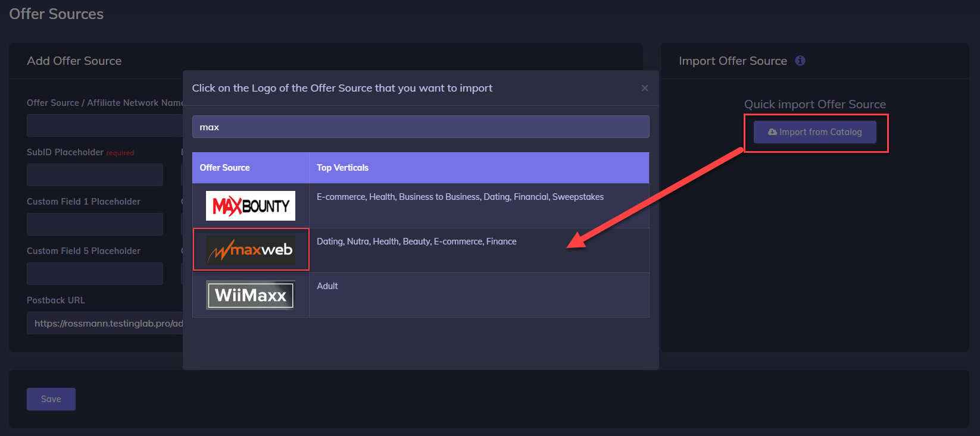Click the catalog search field containing max
Viewport: 980px width, 436px height.
pyautogui.click(x=420, y=127)
